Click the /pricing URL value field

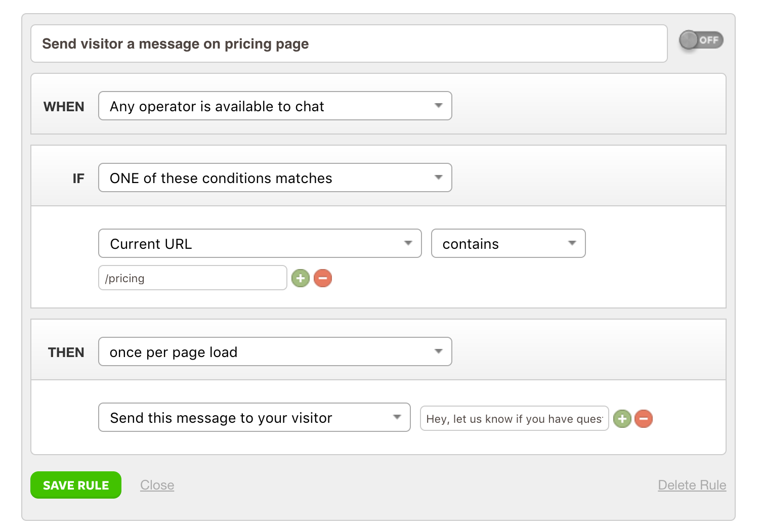pyautogui.click(x=192, y=278)
